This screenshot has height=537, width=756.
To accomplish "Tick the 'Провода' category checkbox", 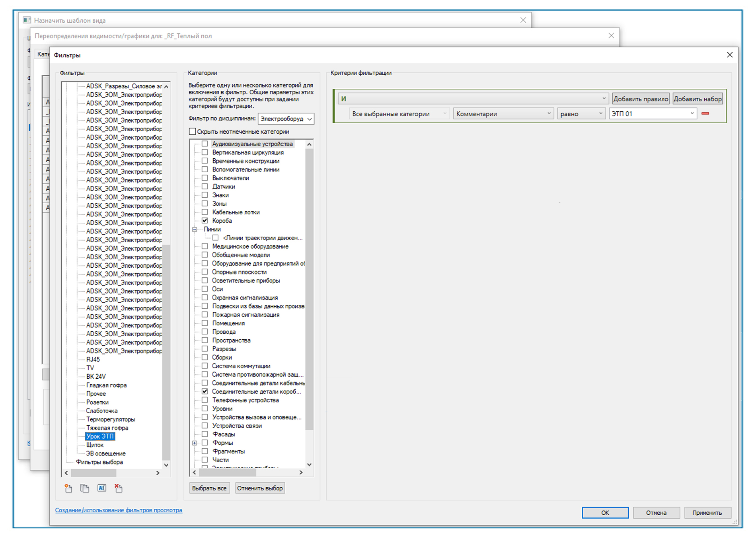I will [x=205, y=332].
